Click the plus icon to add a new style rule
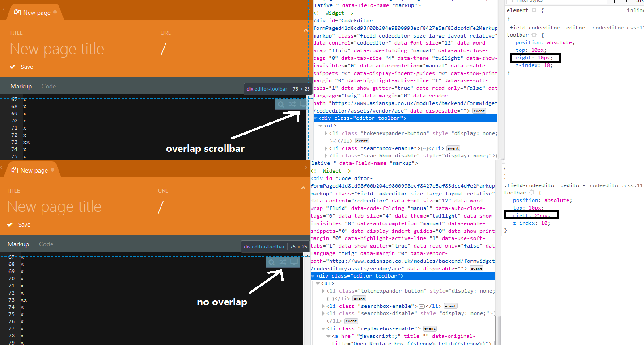Viewport: 644px width, 345px height. (614, 2)
